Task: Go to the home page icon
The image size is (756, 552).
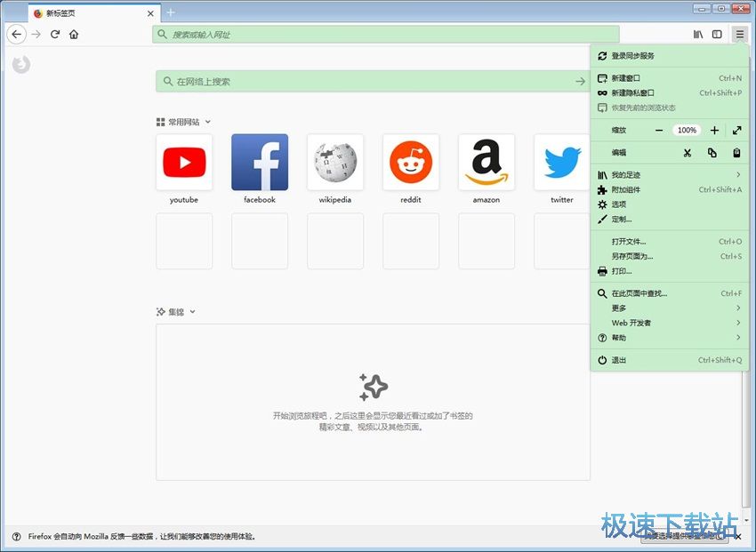Action: pos(74,34)
